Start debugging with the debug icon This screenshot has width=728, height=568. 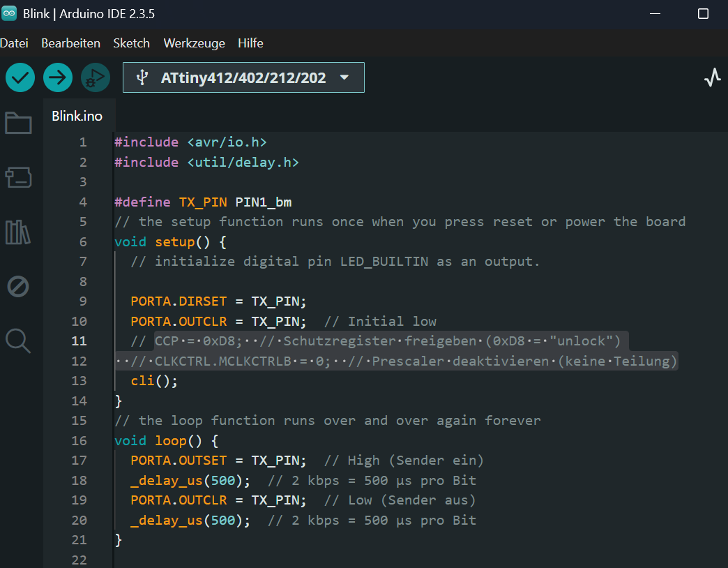pyautogui.click(x=96, y=77)
